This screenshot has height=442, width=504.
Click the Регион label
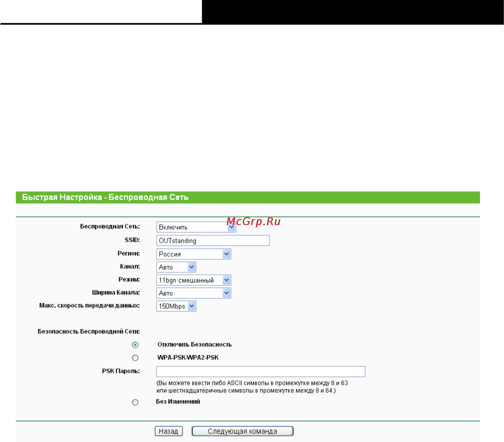(129, 254)
